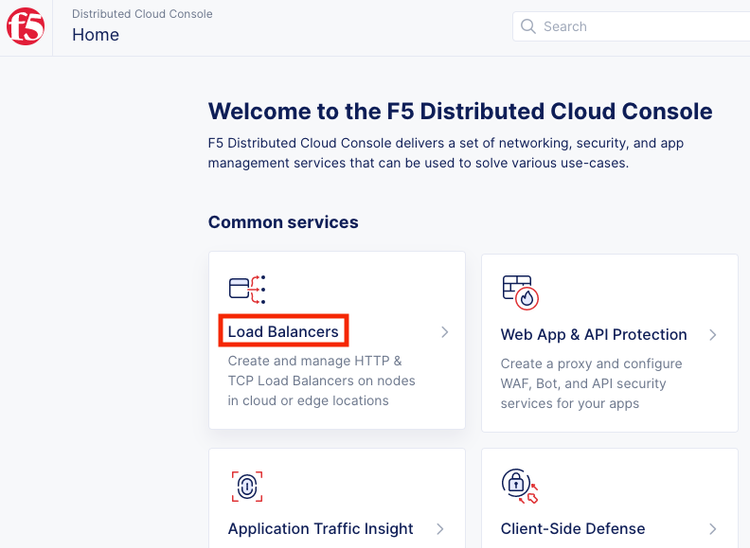The image size is (750, 548).
Task: Open Application Traffic Insight title
Action: [320, 529]
